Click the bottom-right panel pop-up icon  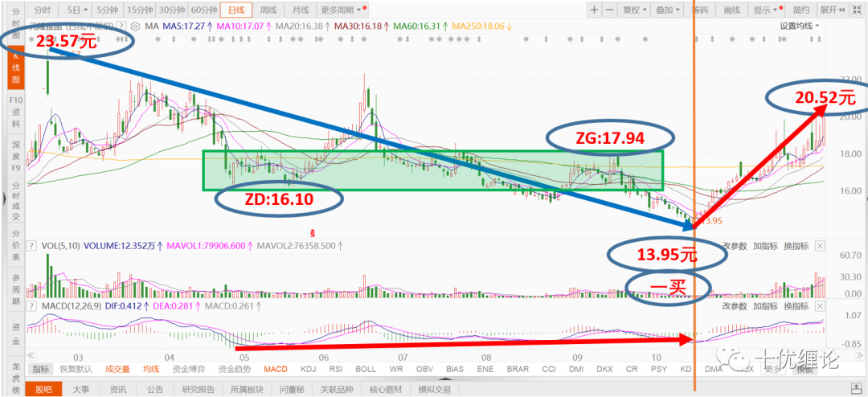pos(857,389)
